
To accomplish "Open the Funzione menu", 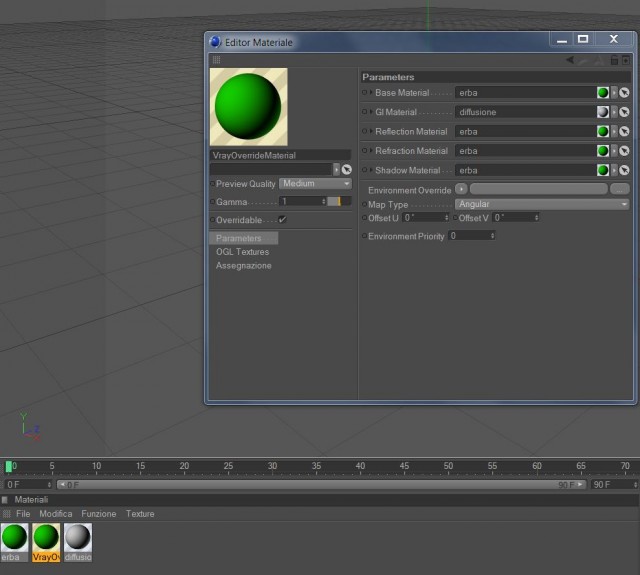I will pos(99,514).
